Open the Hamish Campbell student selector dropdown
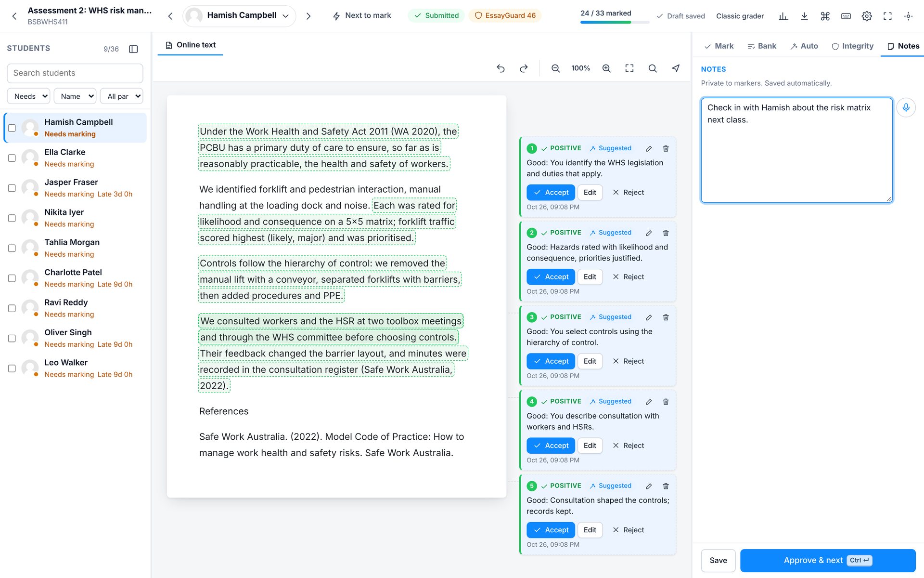 [x=239, y=16]
